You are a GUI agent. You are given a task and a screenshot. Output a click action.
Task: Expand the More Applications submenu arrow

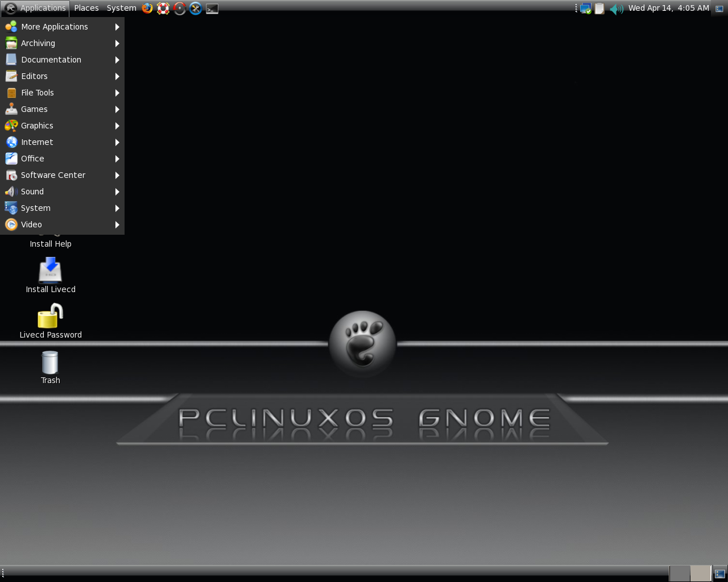pos(117,27)
